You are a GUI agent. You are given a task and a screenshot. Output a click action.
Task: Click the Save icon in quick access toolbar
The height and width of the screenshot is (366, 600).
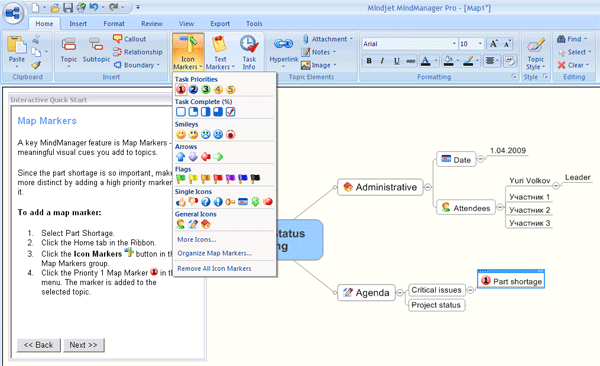tap(68, 7)
